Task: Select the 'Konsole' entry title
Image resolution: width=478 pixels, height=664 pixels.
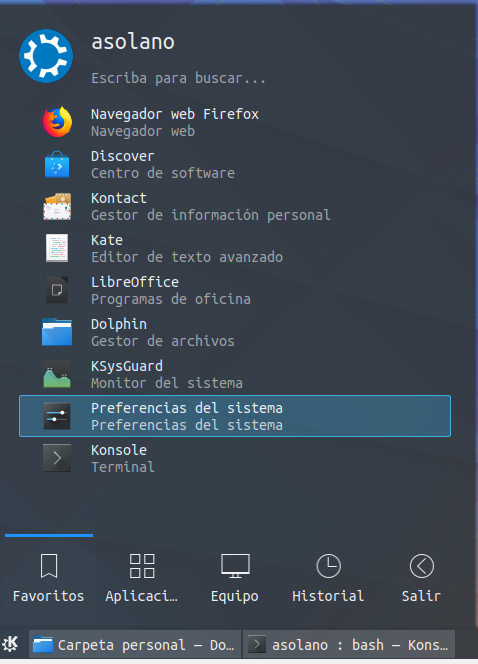Action: (x=119, y=450)
